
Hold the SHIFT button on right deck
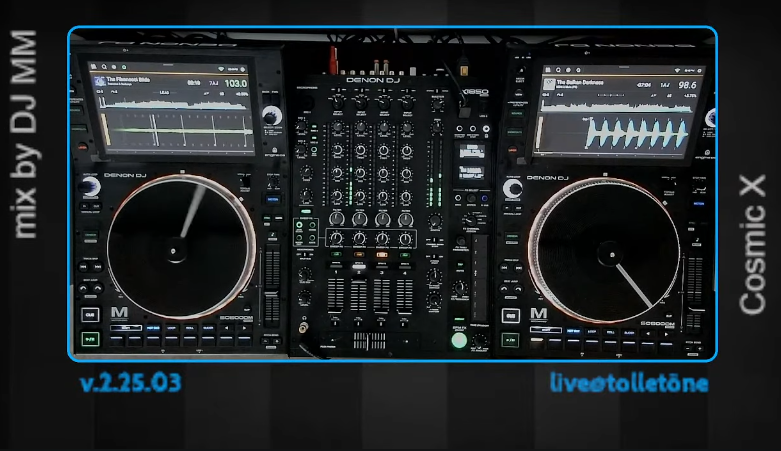pyautogui.click(x=545, y=330)
